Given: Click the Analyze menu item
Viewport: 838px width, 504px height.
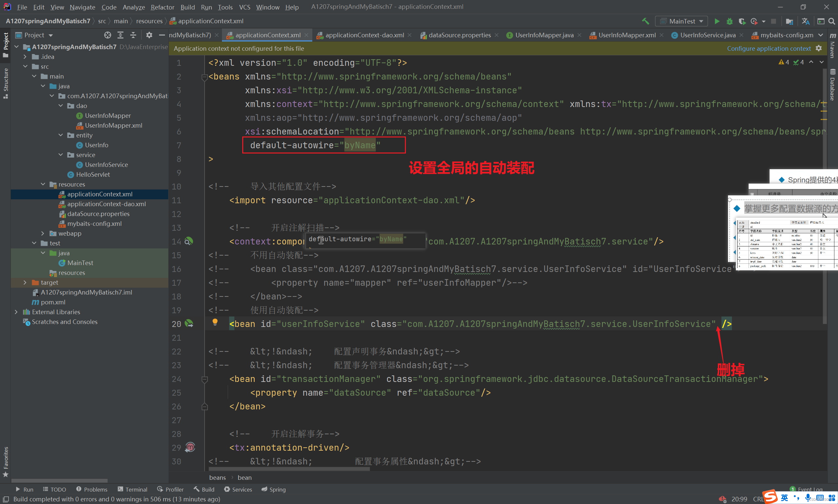Looking at the screenshot, I should 133,7.
